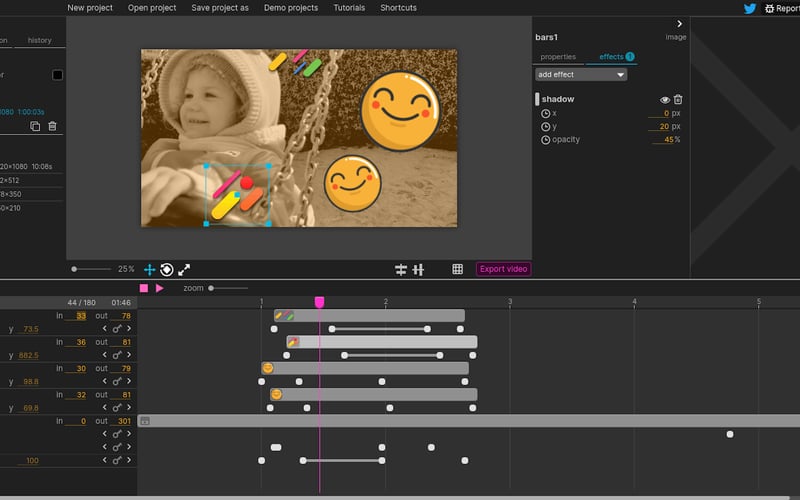The height and width of the screenshot is (500, 800).
Task: Toggle keyframe clock for shadow x
Action: pos(545,114)
